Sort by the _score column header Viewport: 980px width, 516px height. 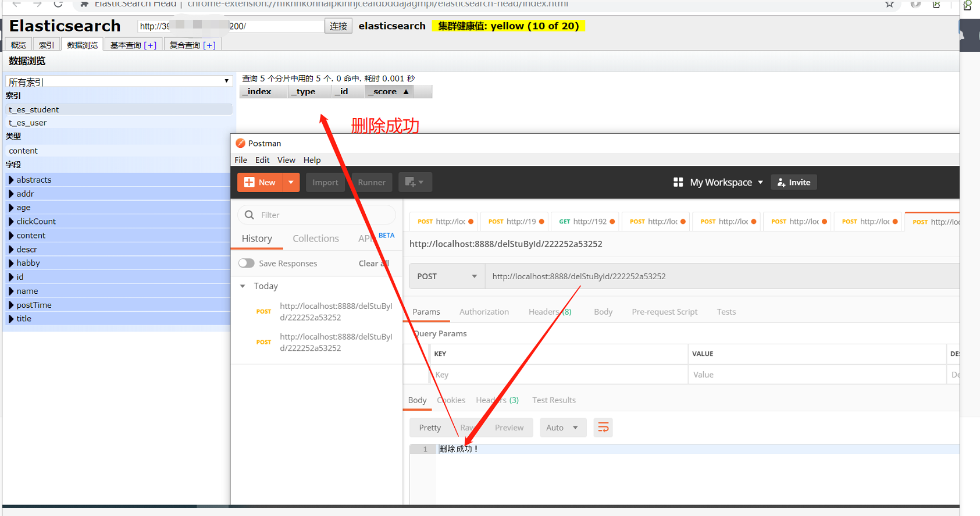(389, 91)
